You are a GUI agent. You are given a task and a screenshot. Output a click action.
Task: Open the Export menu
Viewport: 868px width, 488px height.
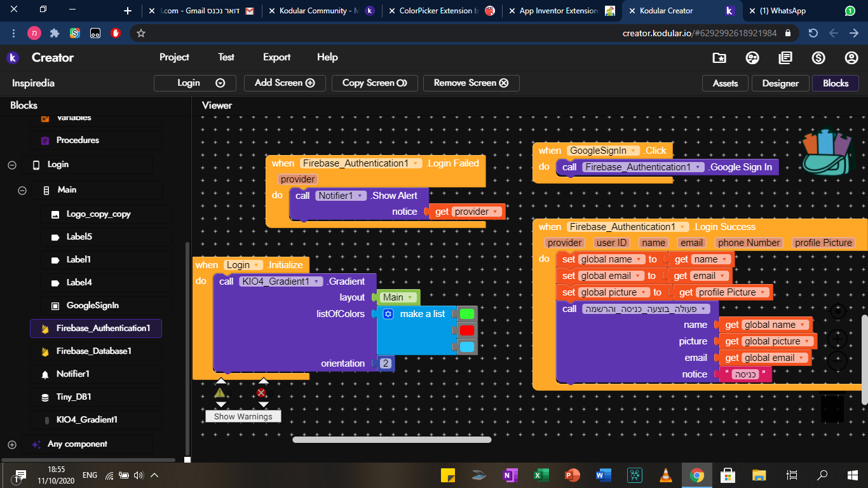click(x=276, y=57)
